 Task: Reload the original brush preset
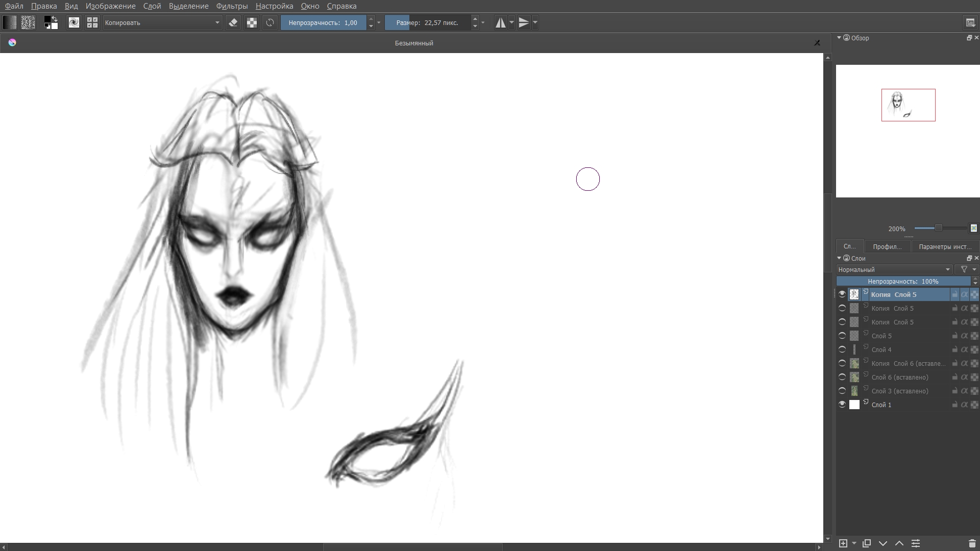(x=270, y=22)
